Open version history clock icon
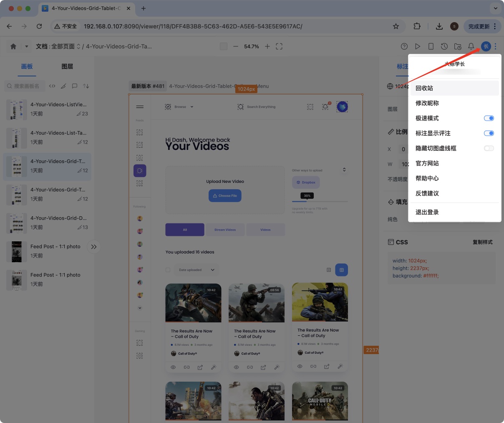Viewport: 504px width, 423px height. click(x=444, y=46)
